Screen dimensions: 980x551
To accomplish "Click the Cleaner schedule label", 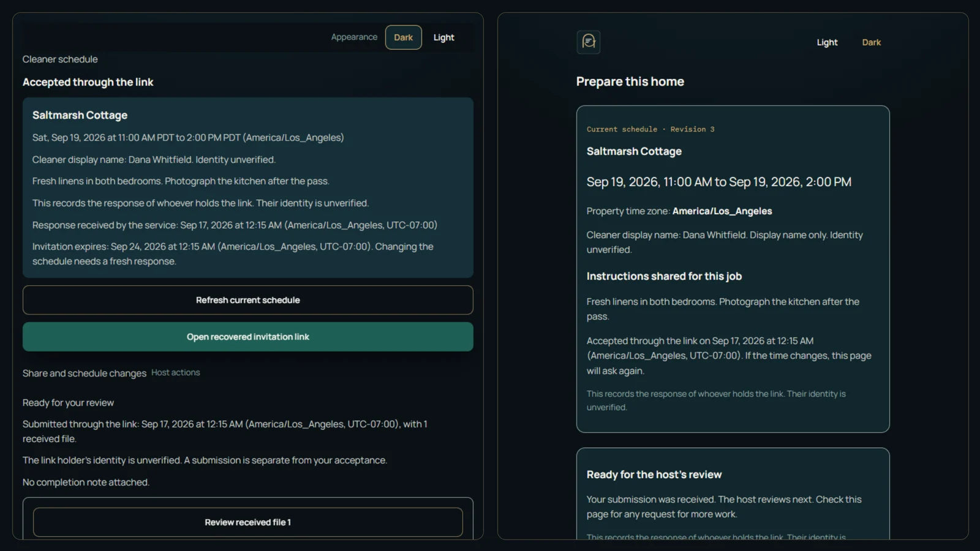I will click(60, 59).
